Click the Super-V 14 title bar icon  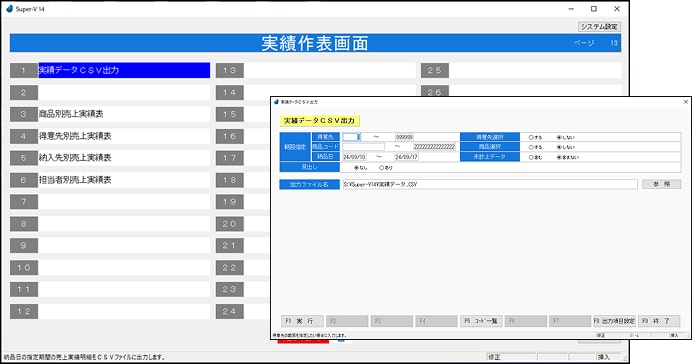(9, 8)
